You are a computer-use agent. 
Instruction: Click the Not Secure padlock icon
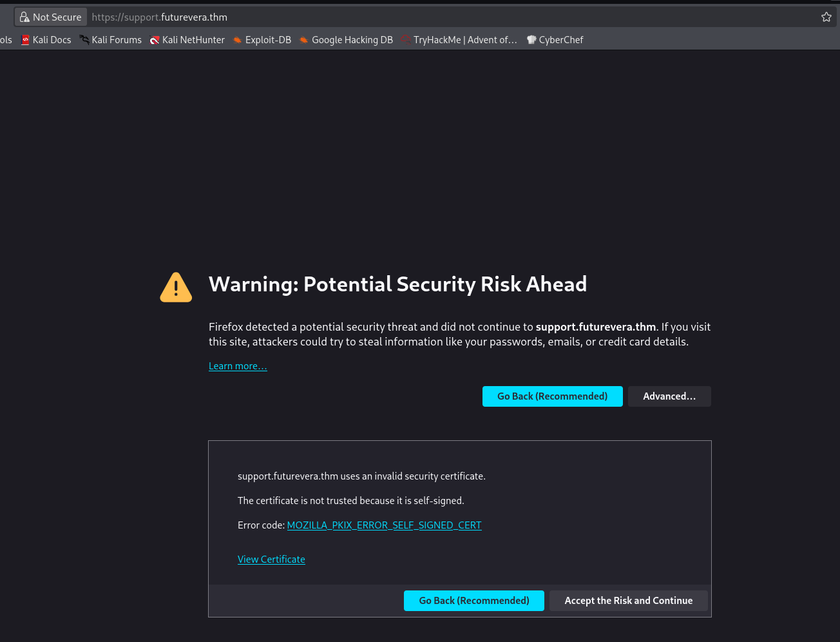[x=25, y=17]
